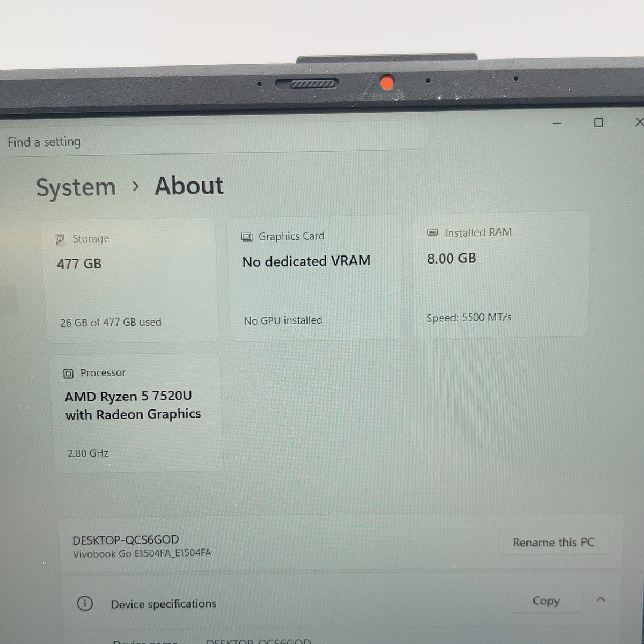Click the DESKTOP-QCS6GOD device name
644x644 pixels.
pos(126,540)
